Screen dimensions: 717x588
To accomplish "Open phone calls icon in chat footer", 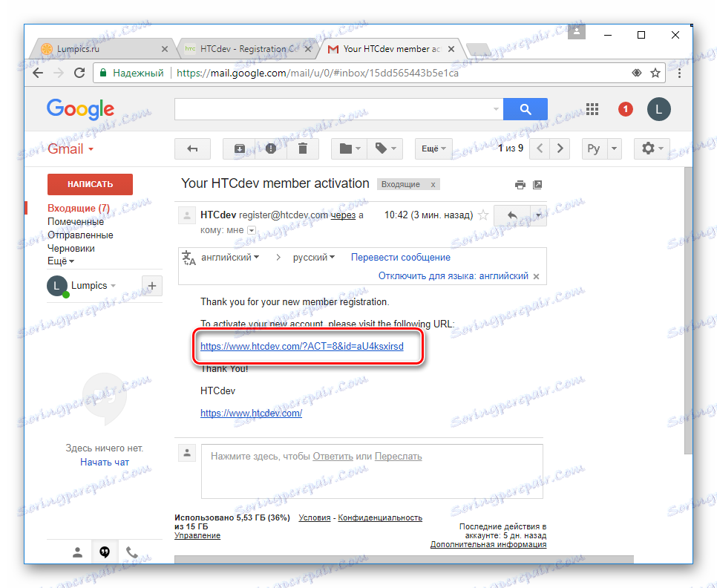I will point(131,552).
